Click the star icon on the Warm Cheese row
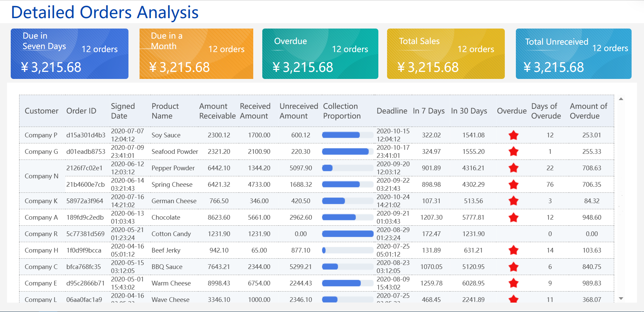Image resolution: width=644 pixels, height=312 pixels. pos(513,283)
